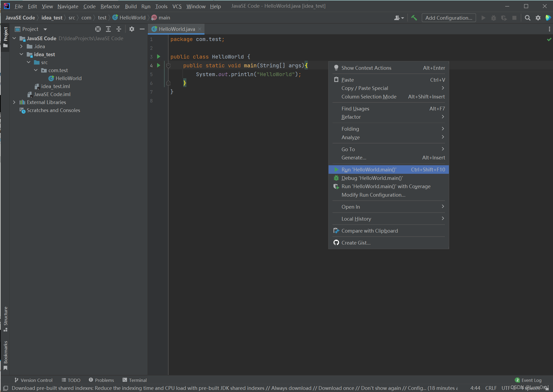Click the Build project hammer icon
Image resolution: width=553 pixels, height=392 pixels.
tap(415, 17)
